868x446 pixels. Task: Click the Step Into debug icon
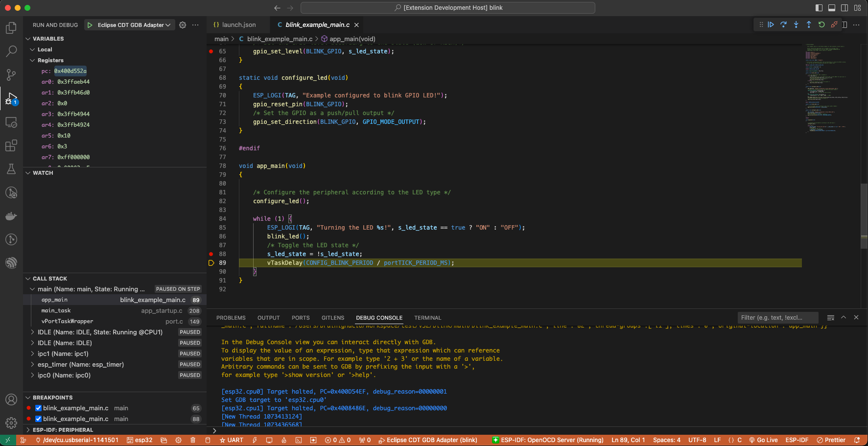click(x=796, y=24)
